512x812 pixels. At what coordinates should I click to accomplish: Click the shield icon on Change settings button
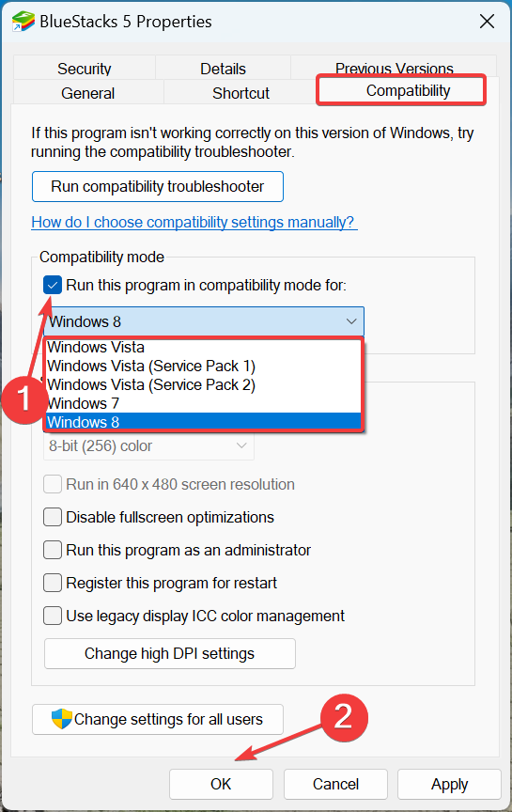62,719
